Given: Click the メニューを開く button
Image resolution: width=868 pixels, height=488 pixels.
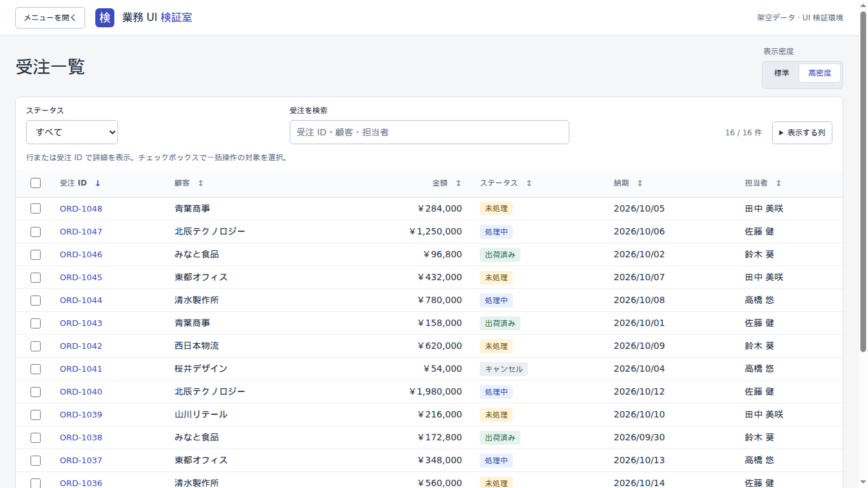Looking at the screenshot, I should pos(50,18).
